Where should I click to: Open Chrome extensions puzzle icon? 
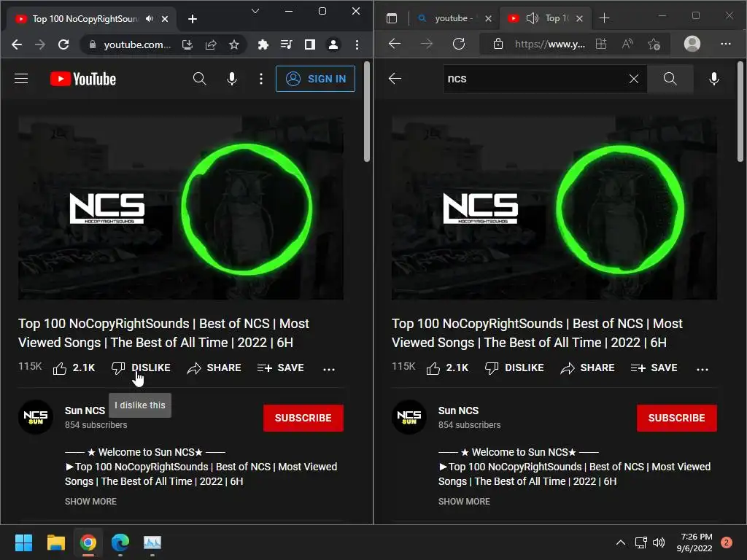[x=263, y=44]
